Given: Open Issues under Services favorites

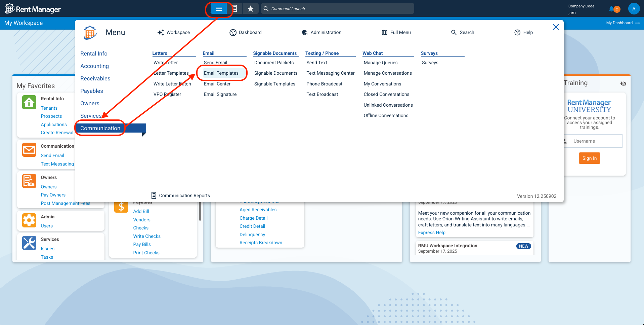Looking at the screenshot, I should click(47, 249).
